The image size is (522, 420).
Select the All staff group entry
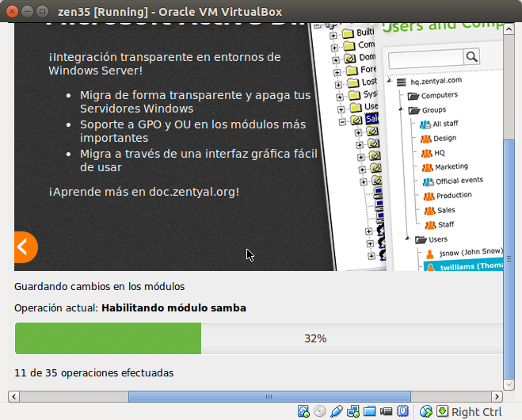pos(445,124)
